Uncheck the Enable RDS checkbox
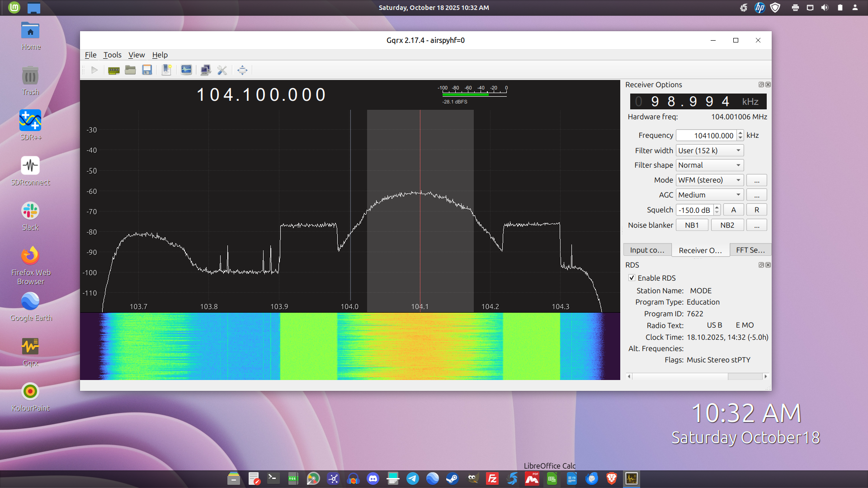 (x=632, y=278)
